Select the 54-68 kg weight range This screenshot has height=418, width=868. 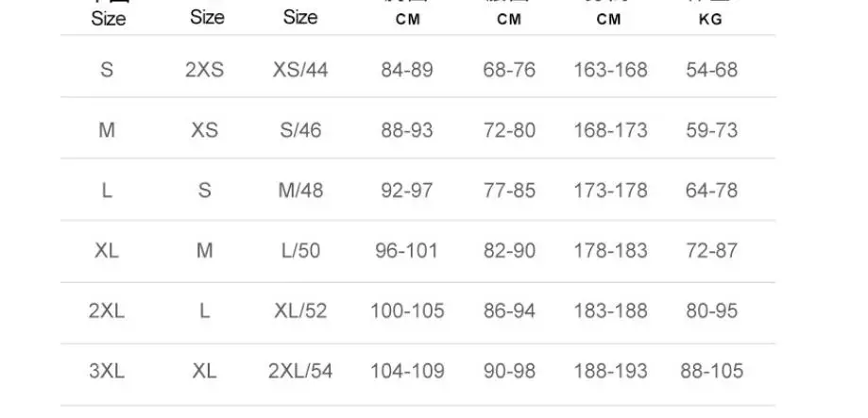click(x=711, y=70)
